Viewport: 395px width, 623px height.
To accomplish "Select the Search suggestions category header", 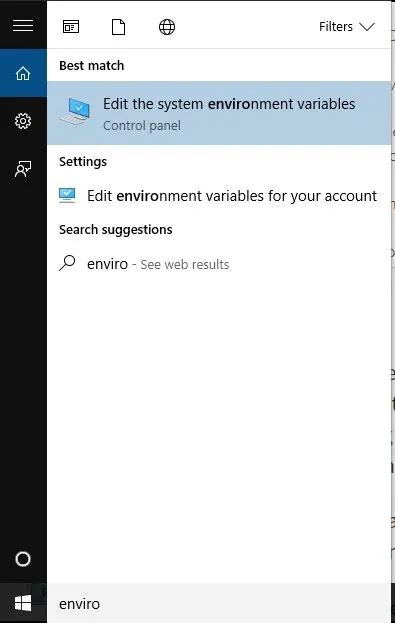I will (116, 230).
